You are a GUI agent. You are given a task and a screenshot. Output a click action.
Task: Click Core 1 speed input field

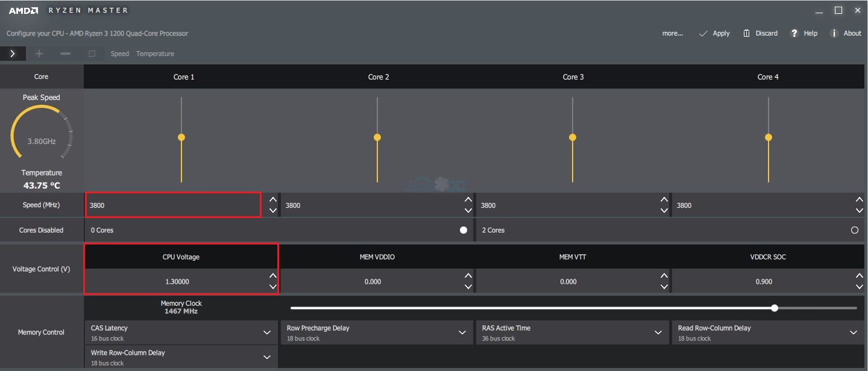click(x=173, y=205)
